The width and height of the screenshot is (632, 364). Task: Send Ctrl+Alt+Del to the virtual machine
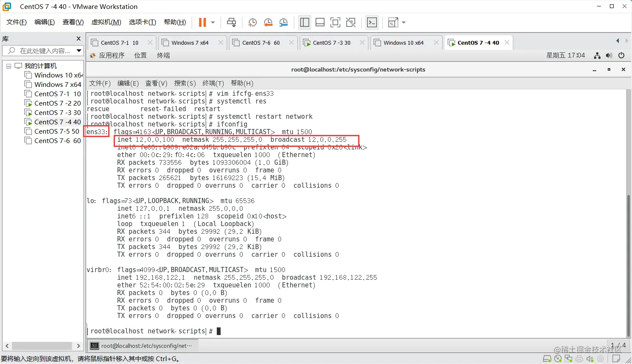point(231,22)
